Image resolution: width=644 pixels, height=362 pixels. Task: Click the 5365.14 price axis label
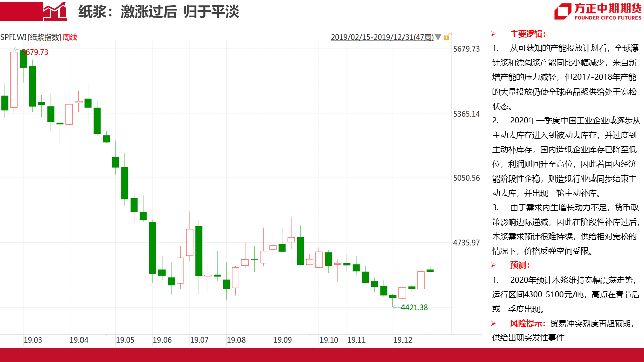[x=467, y=114]
